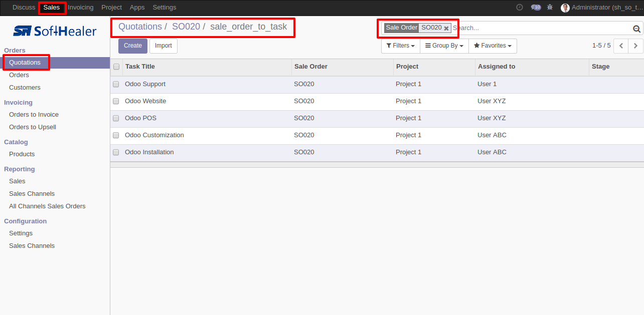Open the Odoo Customization task row
The width and height of the screenshot is (644, 315).
(377, 135)
